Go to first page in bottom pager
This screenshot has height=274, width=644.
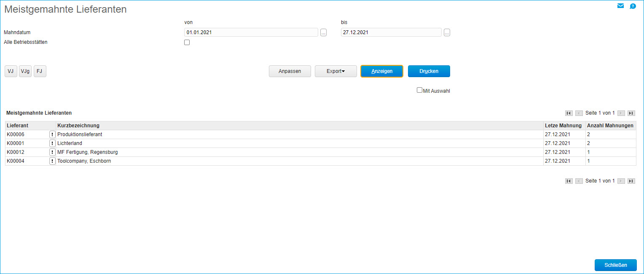(569, 181)
